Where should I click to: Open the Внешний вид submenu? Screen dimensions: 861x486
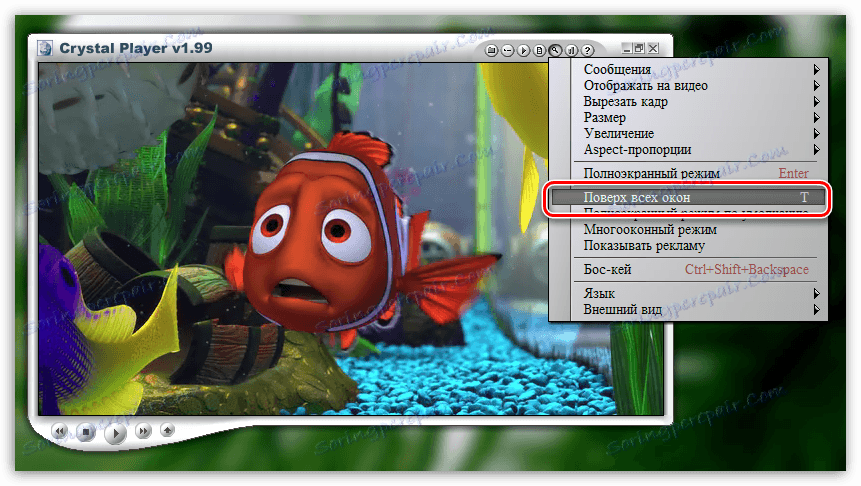click(x=701, y=309)
